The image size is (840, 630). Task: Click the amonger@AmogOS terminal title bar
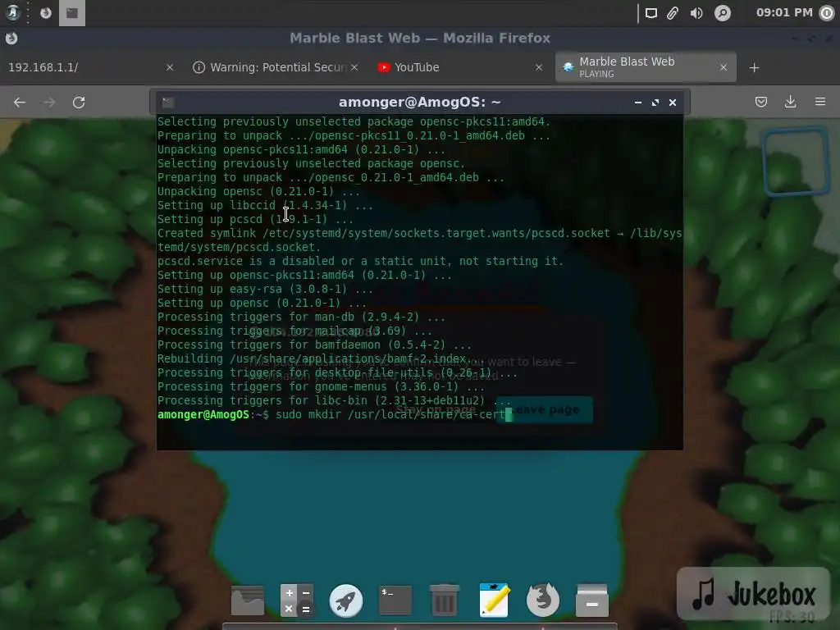click(x=419, y=103)
